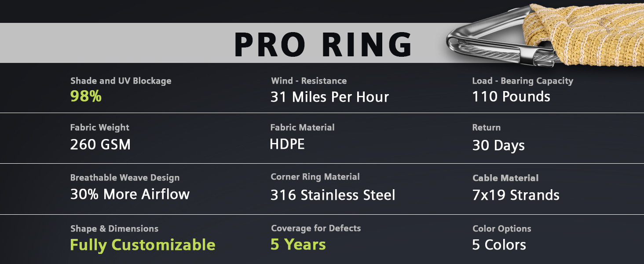Click the PRO RING title text

(x=323, y=44)
